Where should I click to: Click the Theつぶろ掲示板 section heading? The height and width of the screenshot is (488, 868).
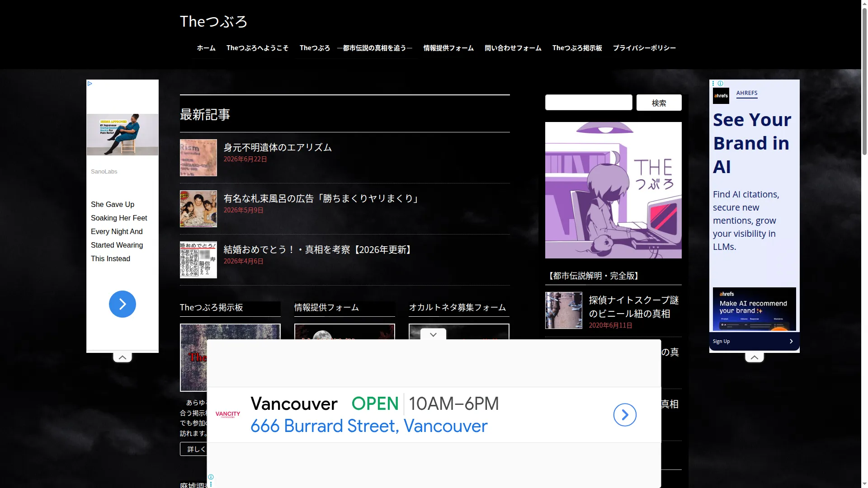(x=212, y=308)
